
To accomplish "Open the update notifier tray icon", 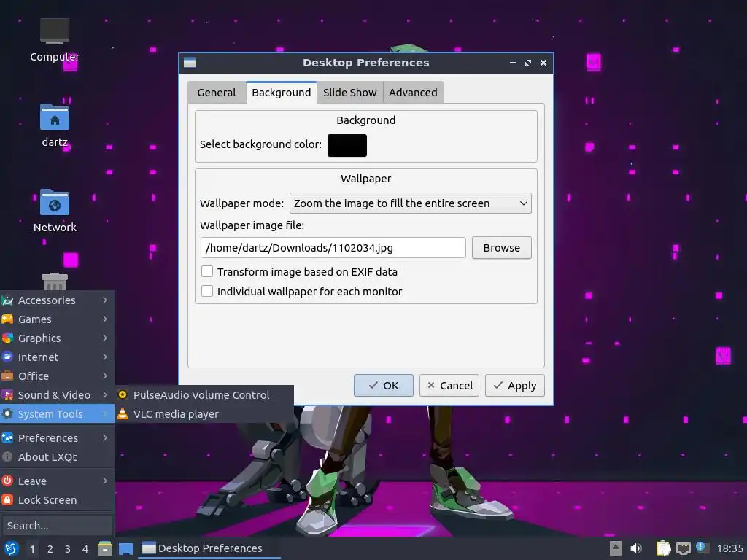I will tap(701, 548).
